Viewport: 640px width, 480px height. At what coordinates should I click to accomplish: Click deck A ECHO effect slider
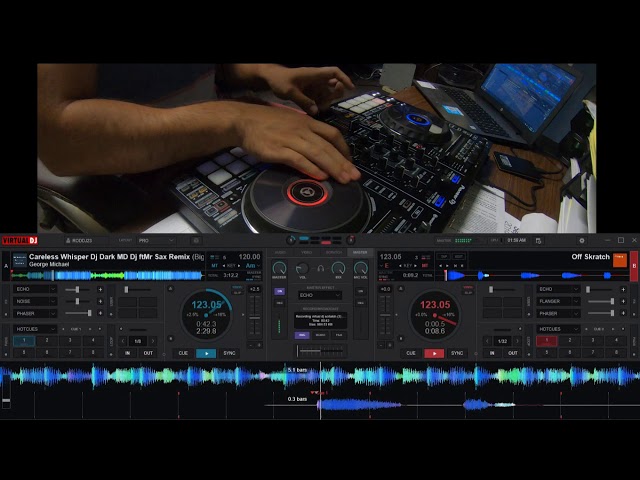[x=78, y=289]
